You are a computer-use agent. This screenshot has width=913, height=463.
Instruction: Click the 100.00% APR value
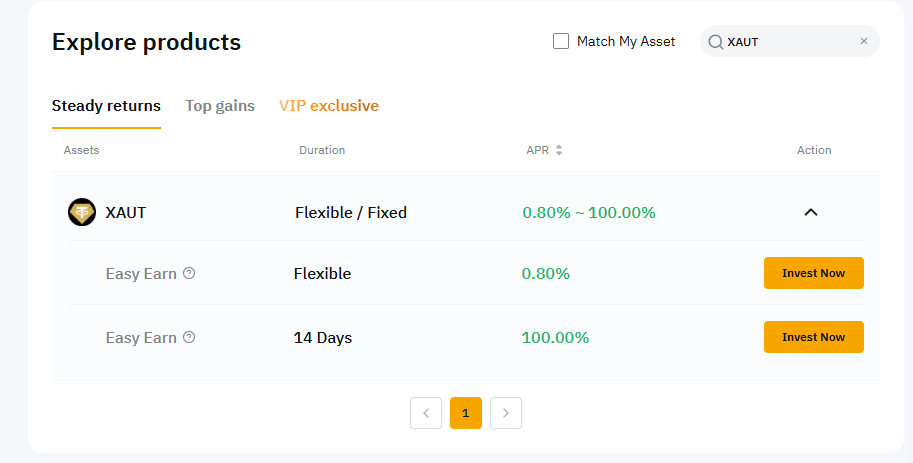pyautogui.click(x=555, y=338)
